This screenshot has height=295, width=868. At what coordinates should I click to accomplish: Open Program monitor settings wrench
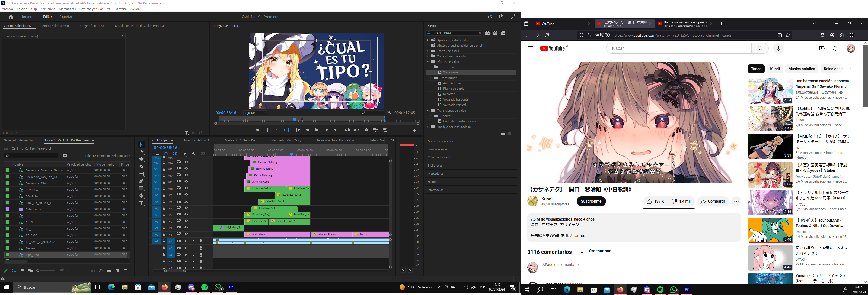click(389, 113)
